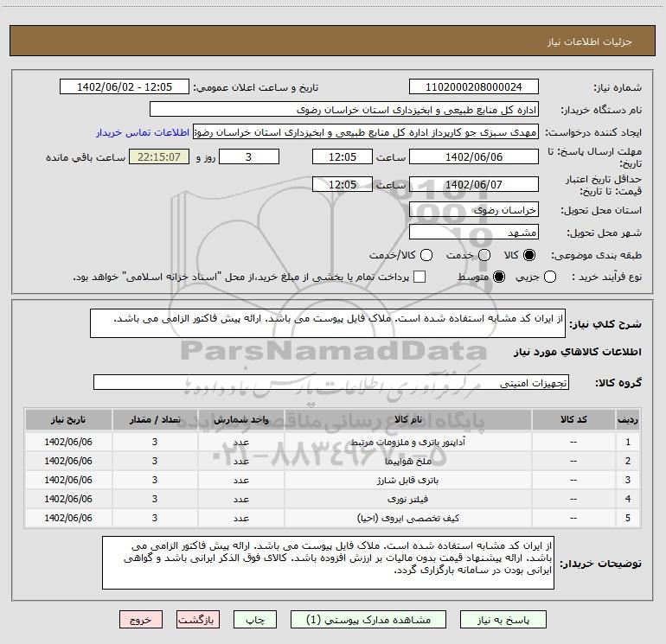This screenshot has height=644, width=666.
Task: Click the price validity time 12:05 field
Action: tap(343, 184)
